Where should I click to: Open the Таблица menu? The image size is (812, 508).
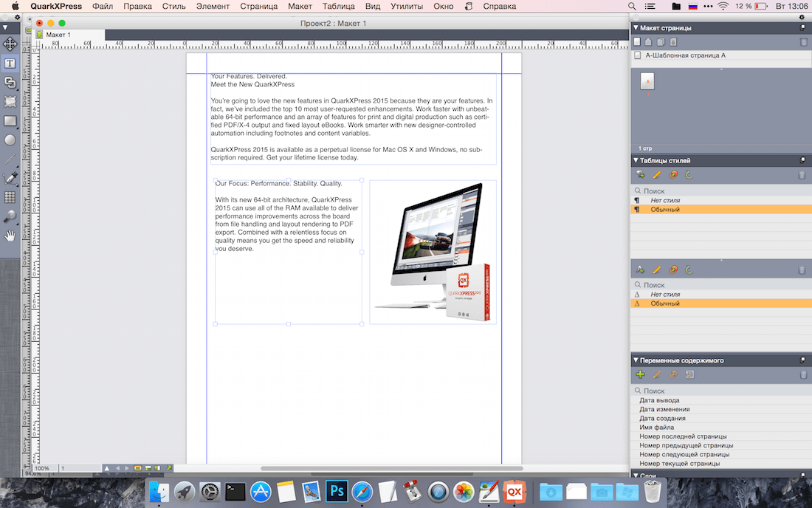(x=338, y=6)
